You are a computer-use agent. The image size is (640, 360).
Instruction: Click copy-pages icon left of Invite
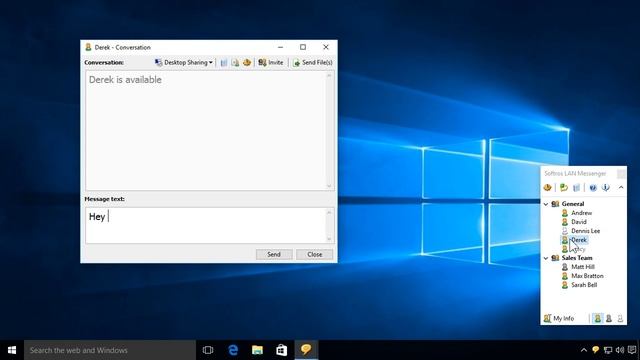pyautogui.click(x=235, y=62)
